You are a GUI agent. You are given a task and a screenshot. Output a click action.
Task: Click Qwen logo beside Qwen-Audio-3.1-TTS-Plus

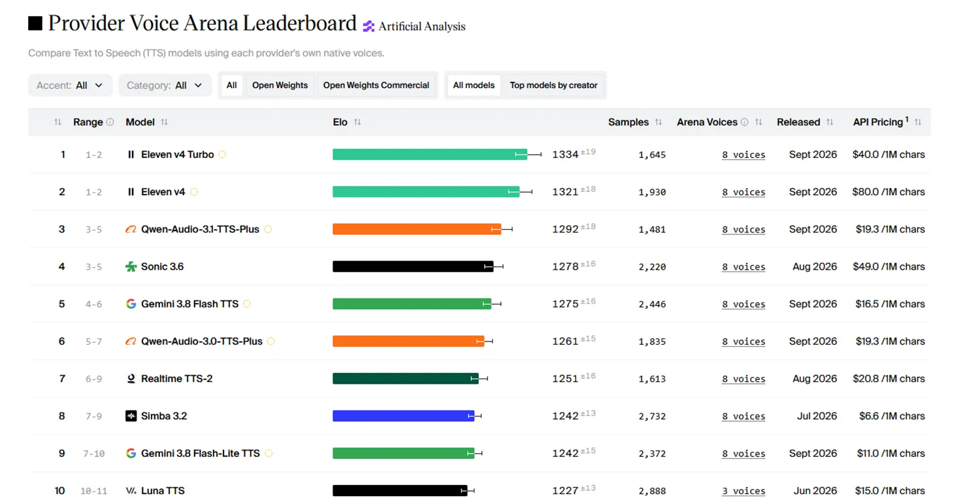(x=131, y=229)
